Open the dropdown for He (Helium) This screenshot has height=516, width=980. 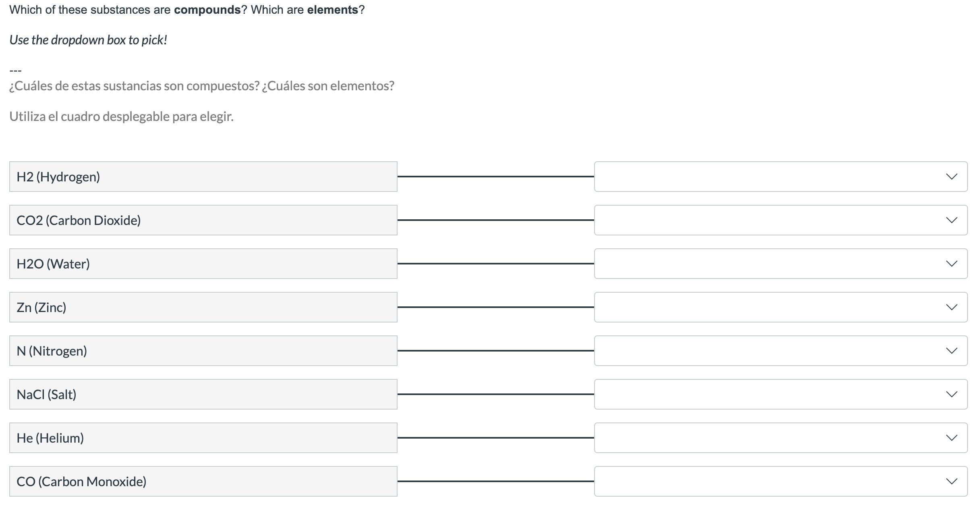pos(780,438)
